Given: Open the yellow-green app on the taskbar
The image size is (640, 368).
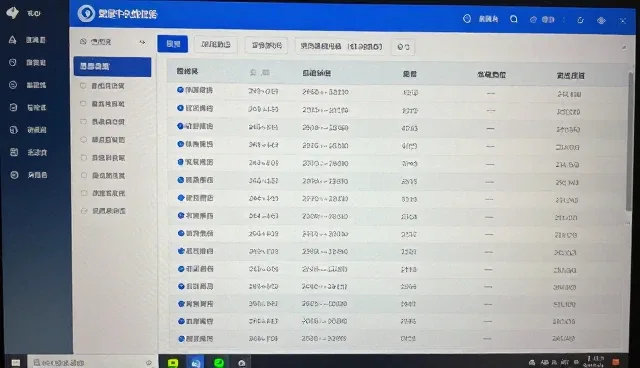Looking at the screenshot, I should (173, 363).
